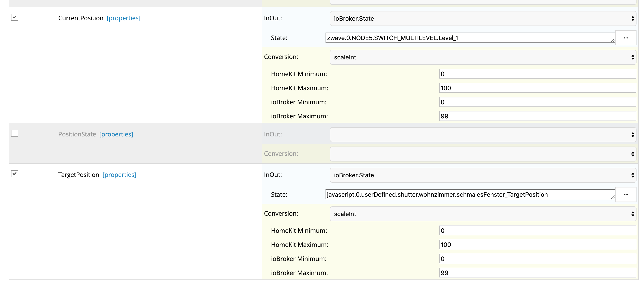This screenshot has height=290, width=644.
Task: Click TargetPosition HomeKit Minimum field
Action: (537, 231)
